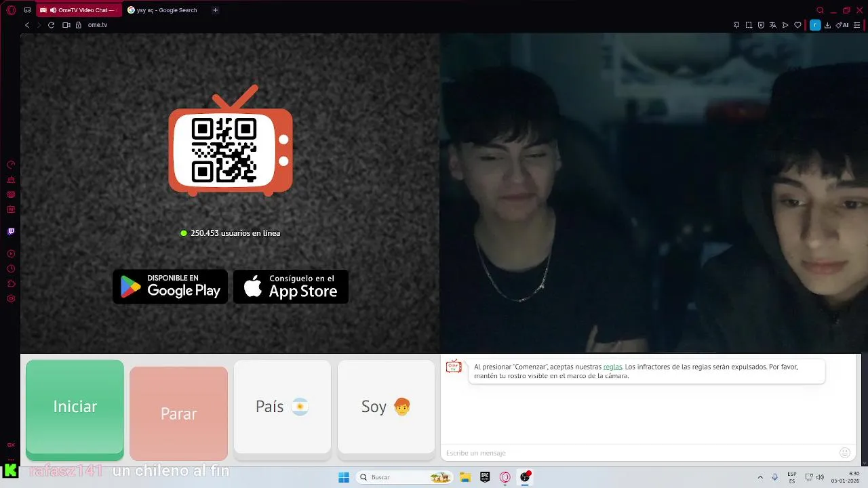Mute audio on the OmeTV tab speaker icon
Image resolution: width=868 pixels, height=488 pixels.
53,10
